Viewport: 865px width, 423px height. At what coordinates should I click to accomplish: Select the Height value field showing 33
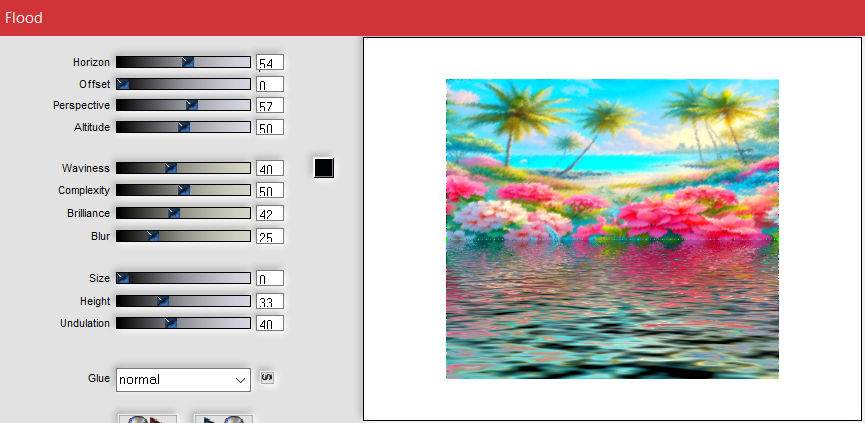click(270, 302)
